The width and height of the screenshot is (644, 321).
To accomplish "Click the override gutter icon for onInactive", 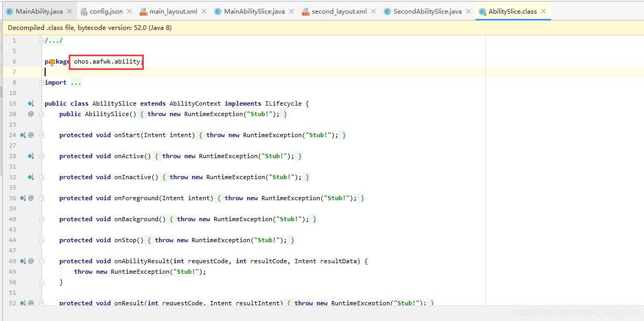I will (x=31, y=177).
